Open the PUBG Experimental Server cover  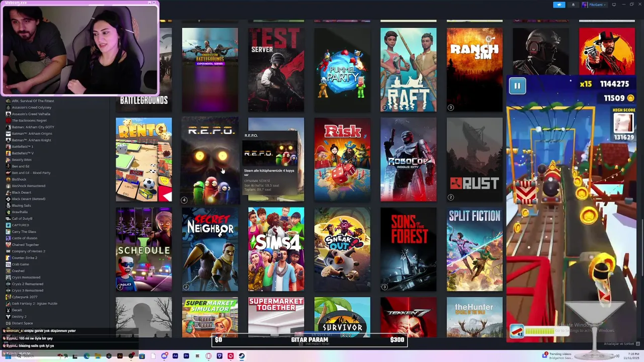pyautogui.click(x=210, y=69)
